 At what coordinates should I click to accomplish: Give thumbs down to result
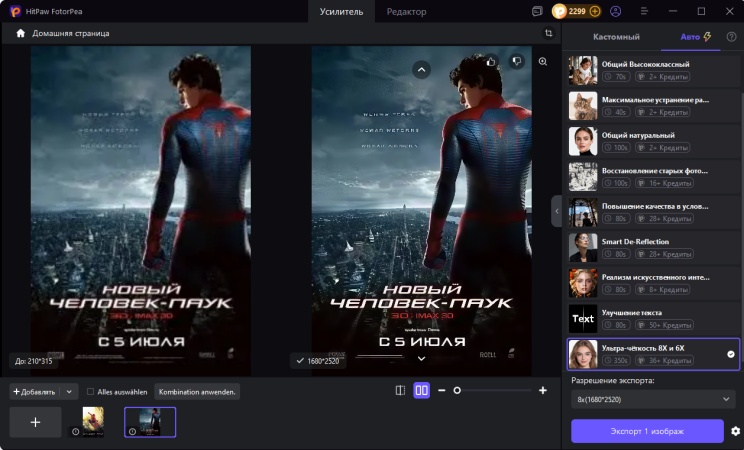(x=517, y=61)
